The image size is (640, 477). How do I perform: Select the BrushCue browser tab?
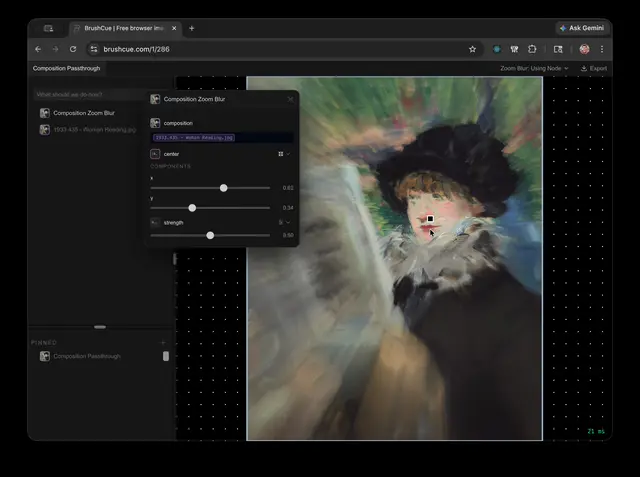[124, 28]
